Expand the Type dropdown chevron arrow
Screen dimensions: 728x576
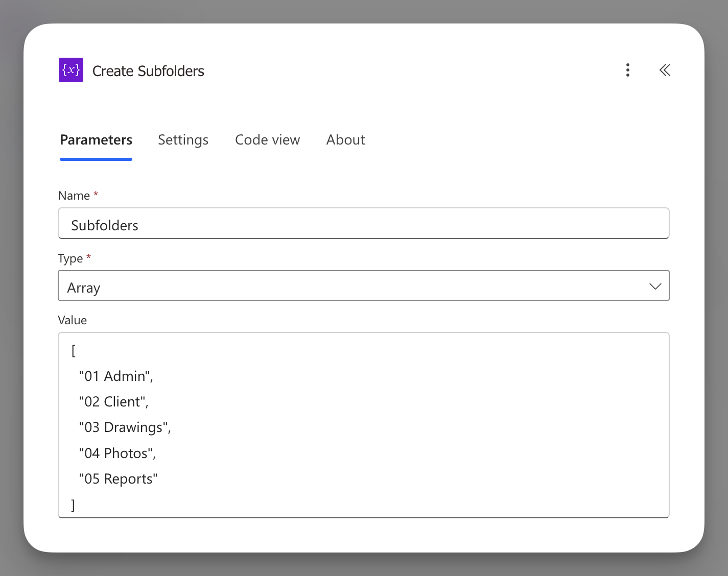(655, 286)
